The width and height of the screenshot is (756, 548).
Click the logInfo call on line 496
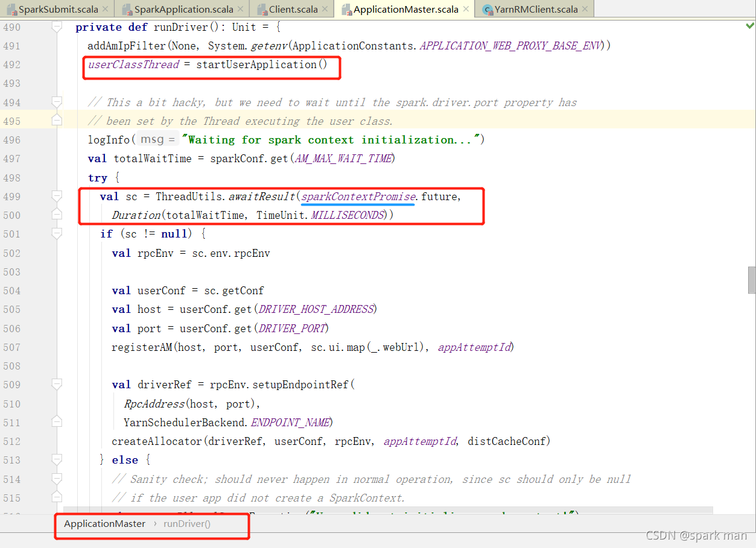(109, 140)
